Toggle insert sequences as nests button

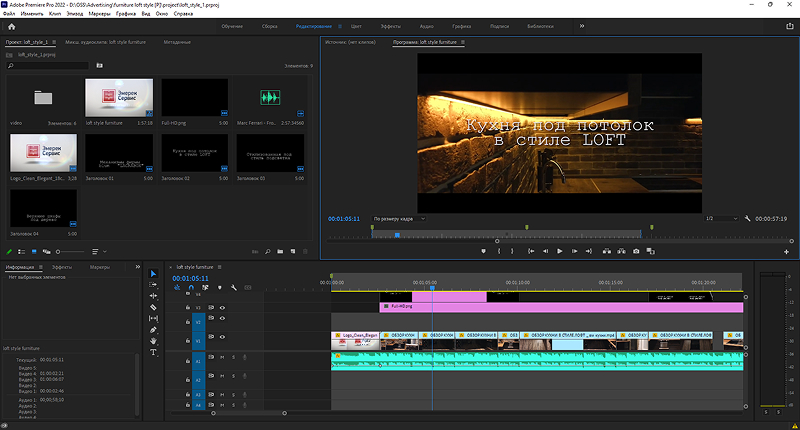pyautogui.click(x=177, y=288)
